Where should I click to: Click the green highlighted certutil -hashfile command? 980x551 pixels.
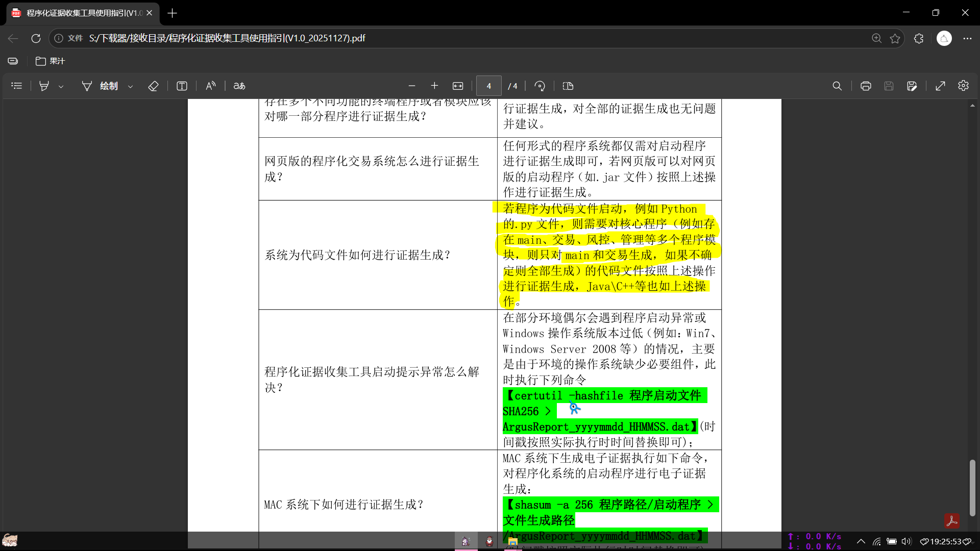[605, 411]
